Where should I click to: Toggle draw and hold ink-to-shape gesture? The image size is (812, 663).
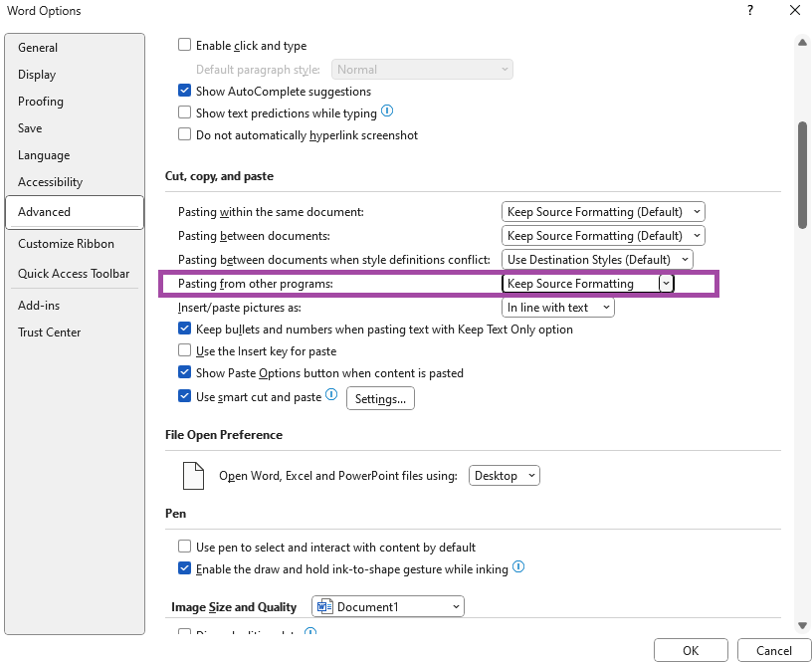pos(184,568)
